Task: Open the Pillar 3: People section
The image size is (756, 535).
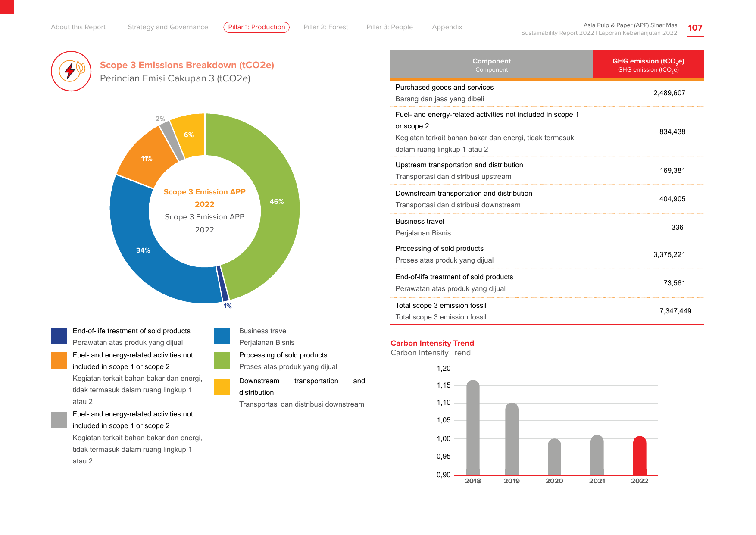Action: coord(390,27)
